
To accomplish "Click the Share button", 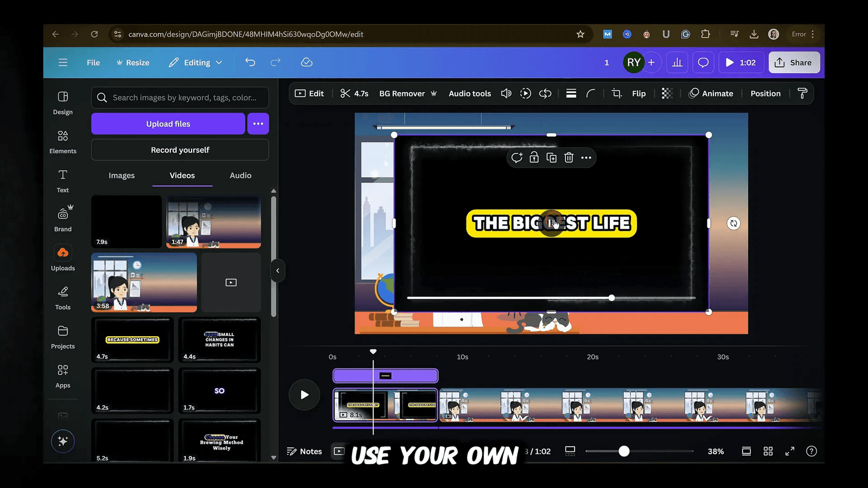I will click(794, 62).
